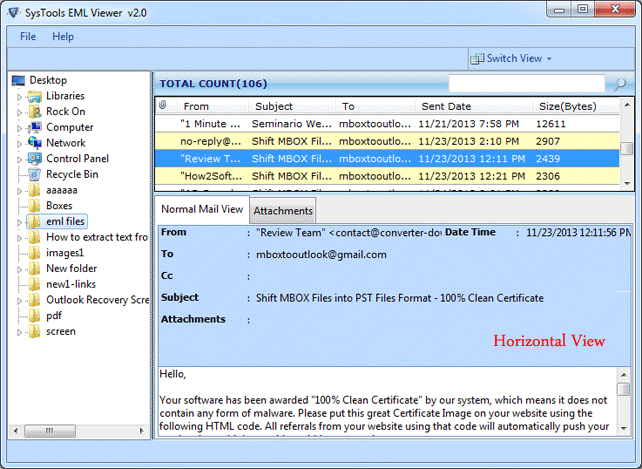
Task: Click folder tree scroll right arrow
Action: click(142, 431)
